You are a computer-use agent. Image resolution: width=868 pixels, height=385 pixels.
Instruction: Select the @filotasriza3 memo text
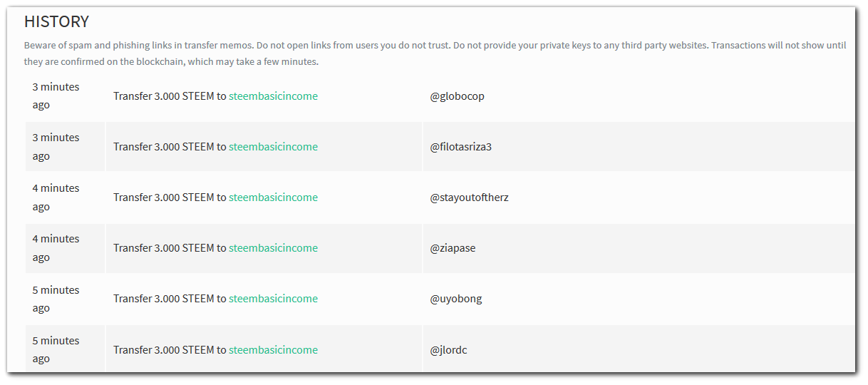[460, 147]
